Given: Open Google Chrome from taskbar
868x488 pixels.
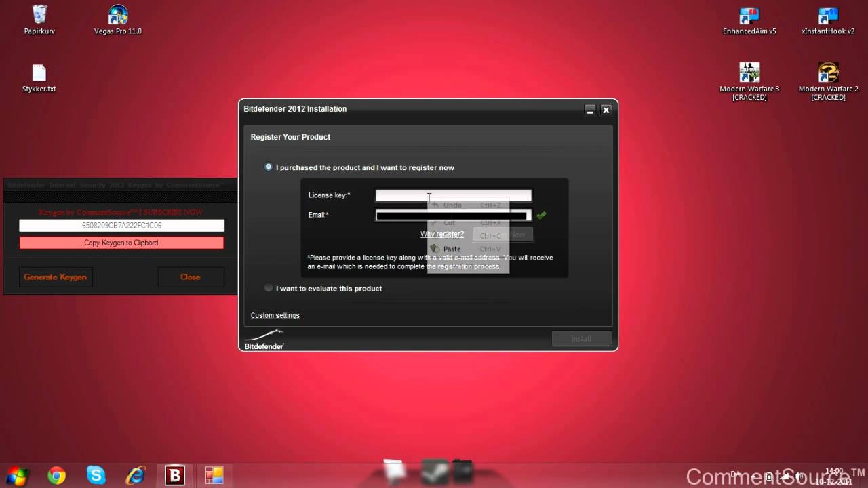Looking at the screenshot, I should tap(56, 476).
